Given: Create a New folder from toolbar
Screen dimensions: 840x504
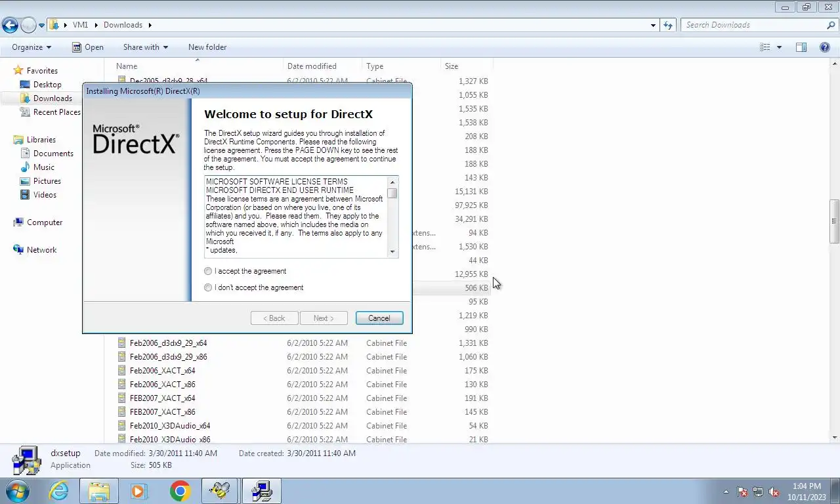Looking at the screenshot, I should pyautogui.click(x=207, y=47).
